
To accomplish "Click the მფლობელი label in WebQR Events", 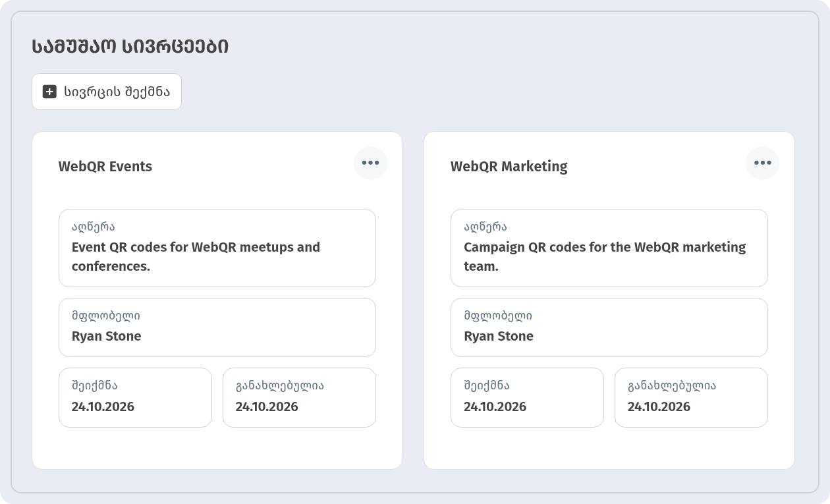I will pos(106,316).
